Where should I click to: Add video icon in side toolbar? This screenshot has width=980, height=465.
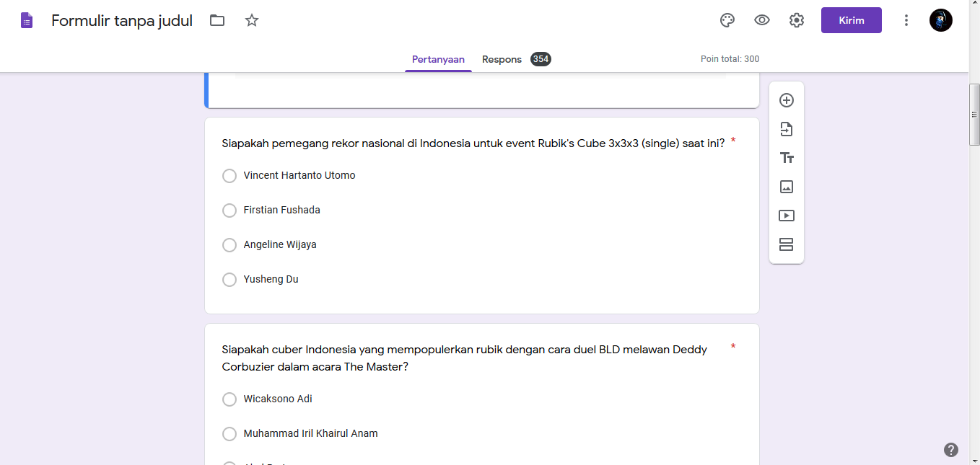787,216
